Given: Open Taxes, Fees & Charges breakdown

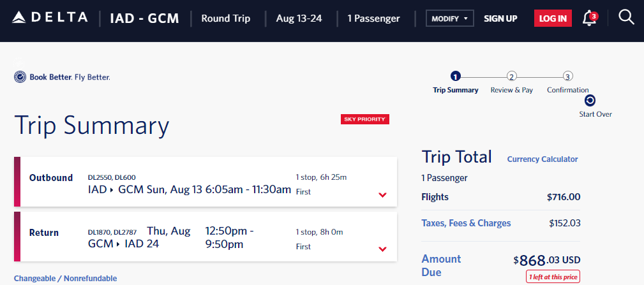Looking at the screenshot, I should [466, 223].
